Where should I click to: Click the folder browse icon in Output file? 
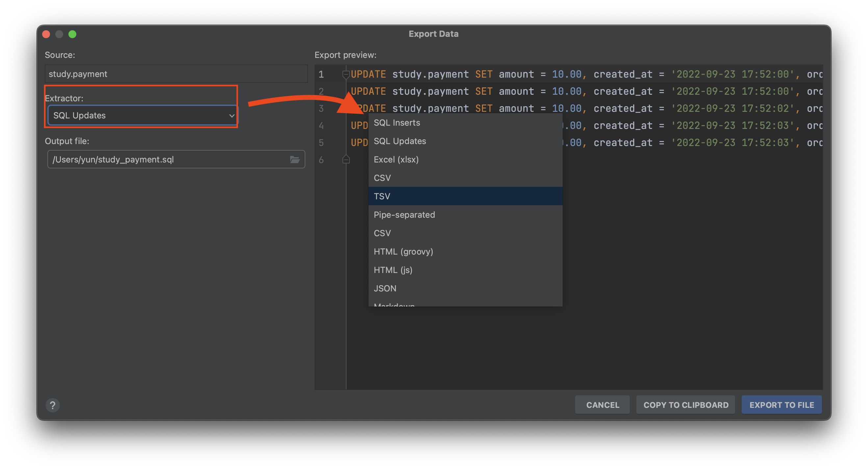(295, 160)
